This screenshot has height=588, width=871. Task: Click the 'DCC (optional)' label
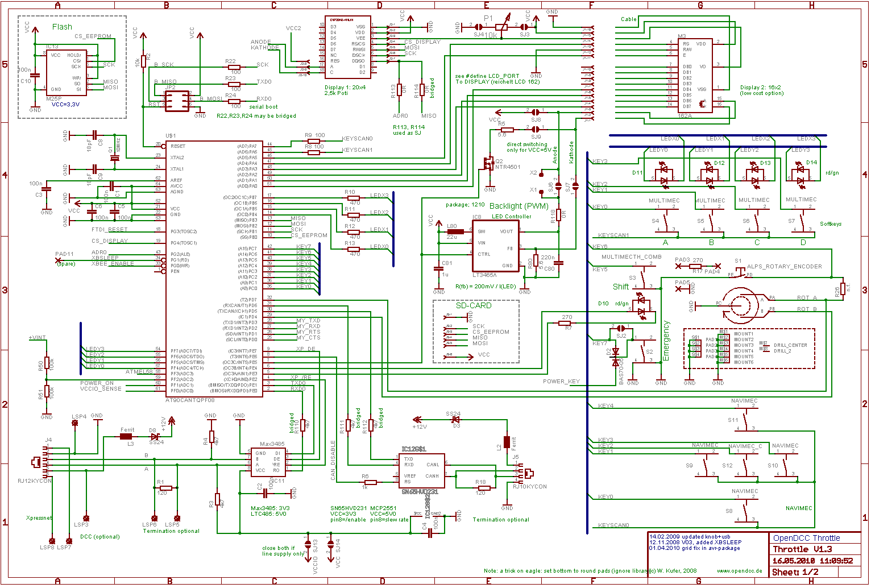(x=100, y=536)
